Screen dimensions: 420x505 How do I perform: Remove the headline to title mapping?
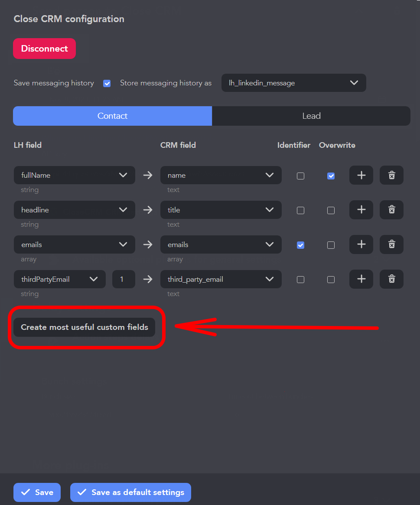[391, 210]
